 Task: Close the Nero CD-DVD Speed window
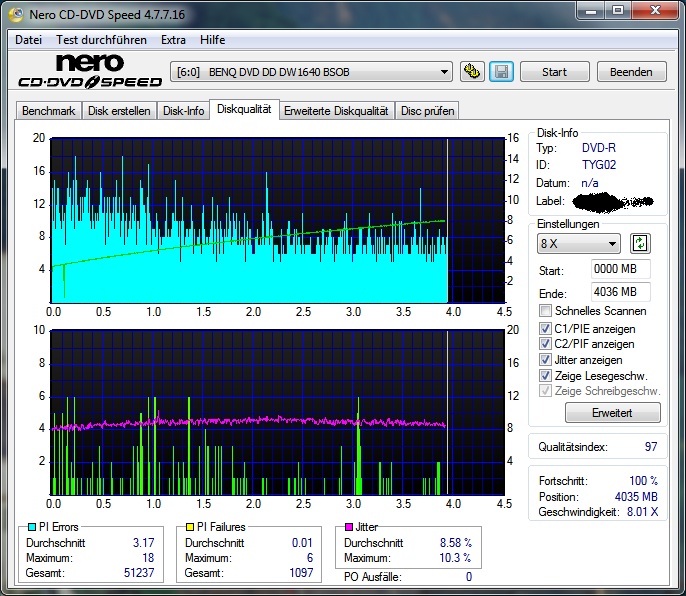tap(654, 12)
